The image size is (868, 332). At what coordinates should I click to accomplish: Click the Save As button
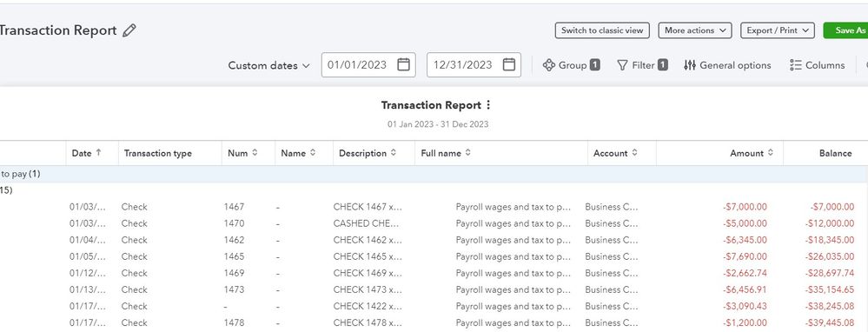pyautogui.click(x=845, y=30)
